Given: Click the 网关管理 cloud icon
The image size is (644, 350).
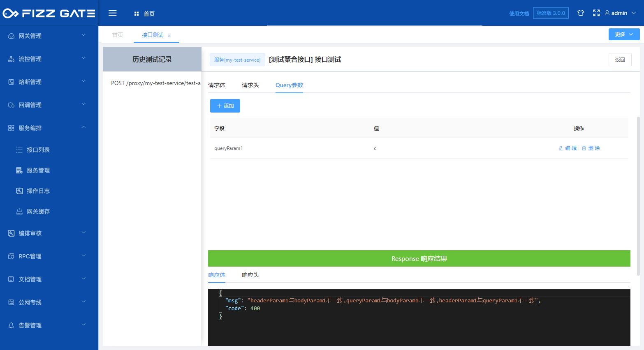Looking at the screenshot, I should (x=11, y=36).
